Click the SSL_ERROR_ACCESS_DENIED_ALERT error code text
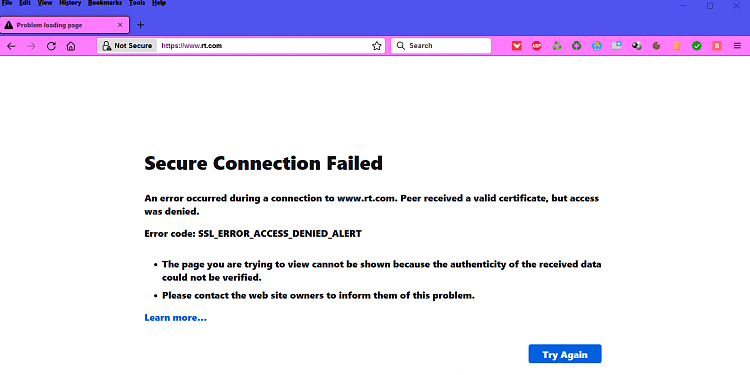750x375 pixels. [280, 234]
